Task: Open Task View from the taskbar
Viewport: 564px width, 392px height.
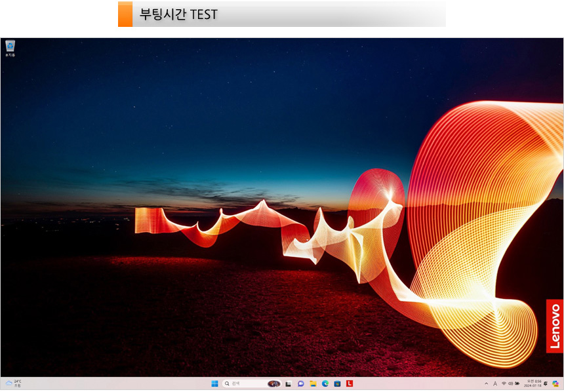Action: pos(289,383)
